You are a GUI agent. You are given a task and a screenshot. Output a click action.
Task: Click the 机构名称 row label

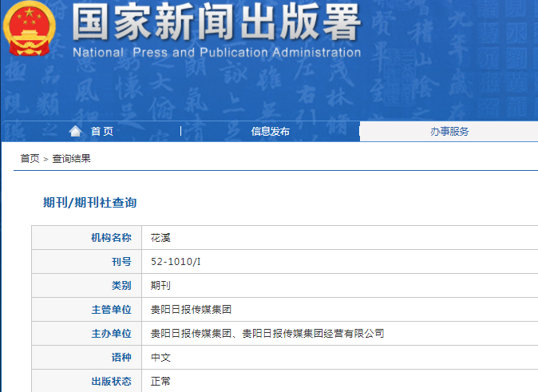(x=111, y=238)
